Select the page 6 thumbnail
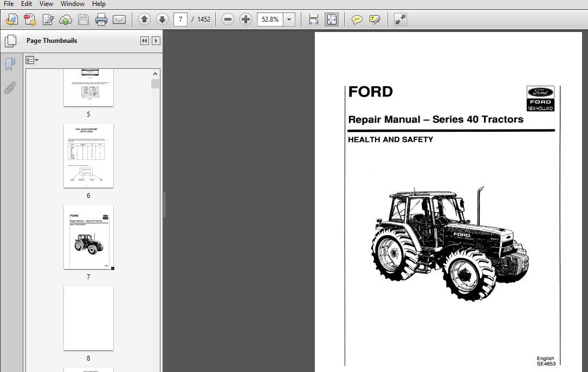Viewport: 588px width, 372px height. click(88, 156)
